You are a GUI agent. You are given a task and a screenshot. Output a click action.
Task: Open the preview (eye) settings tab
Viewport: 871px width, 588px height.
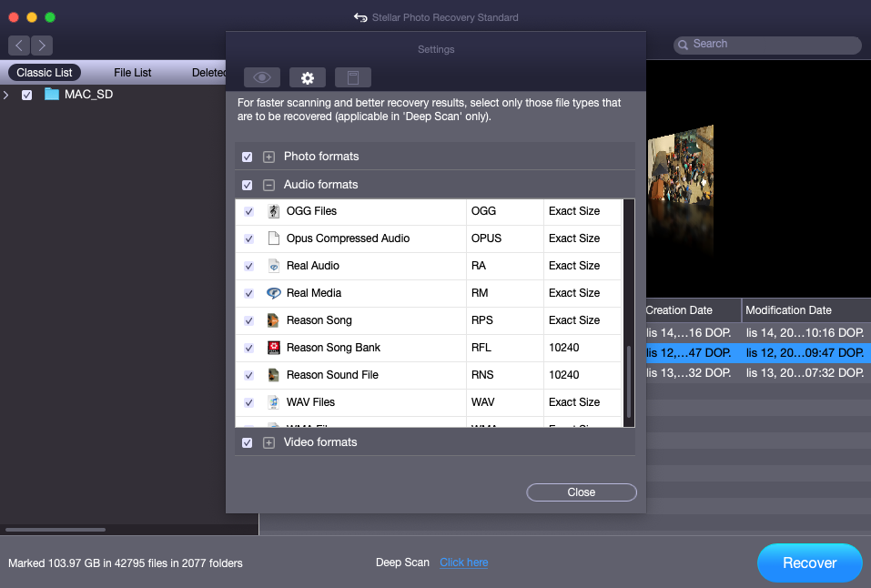(261, 77)
